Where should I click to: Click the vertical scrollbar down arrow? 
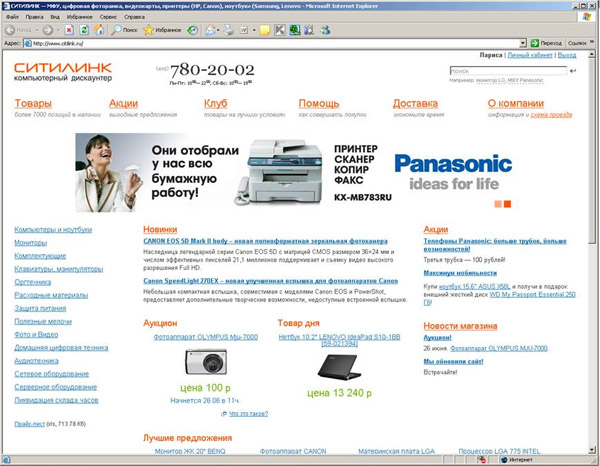(592, 450)
